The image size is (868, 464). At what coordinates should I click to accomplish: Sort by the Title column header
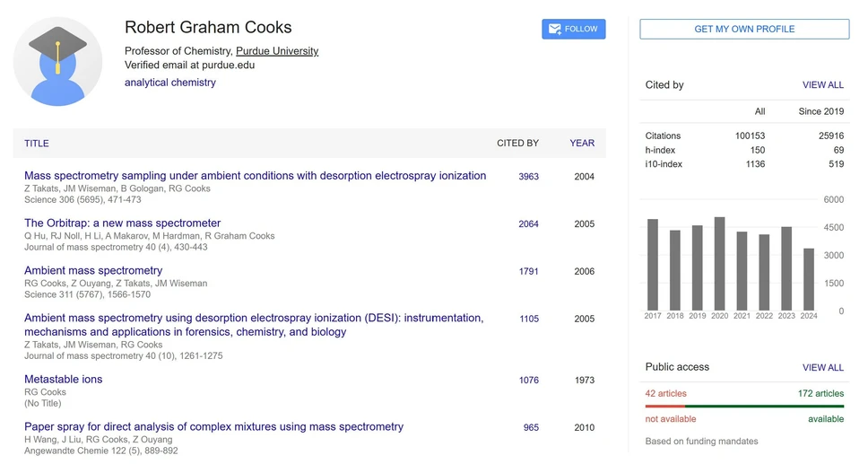click(37, 144)
